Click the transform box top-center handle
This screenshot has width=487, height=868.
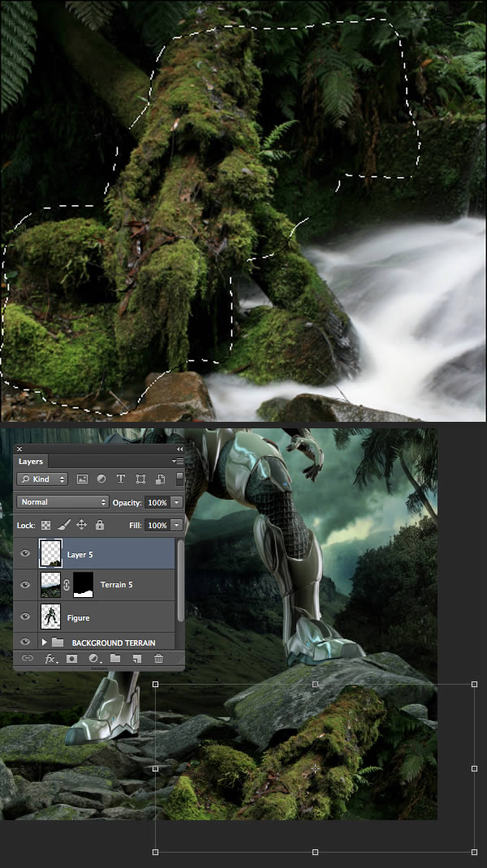(315, 685)
